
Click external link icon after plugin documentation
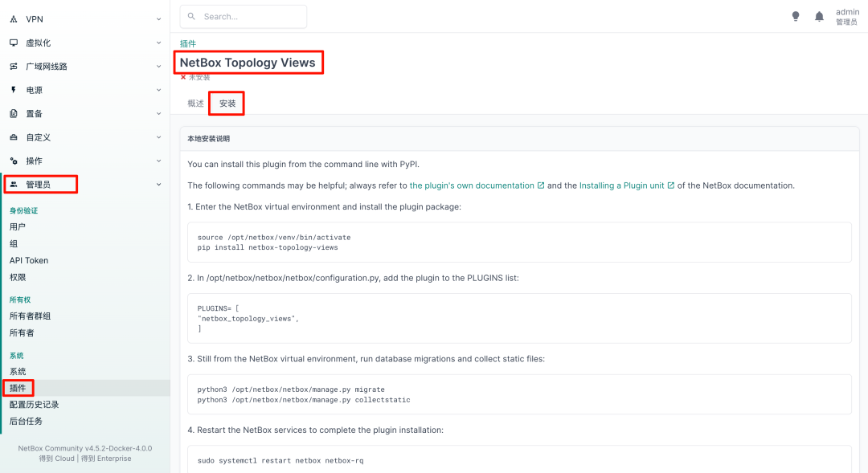click(541, 186)
